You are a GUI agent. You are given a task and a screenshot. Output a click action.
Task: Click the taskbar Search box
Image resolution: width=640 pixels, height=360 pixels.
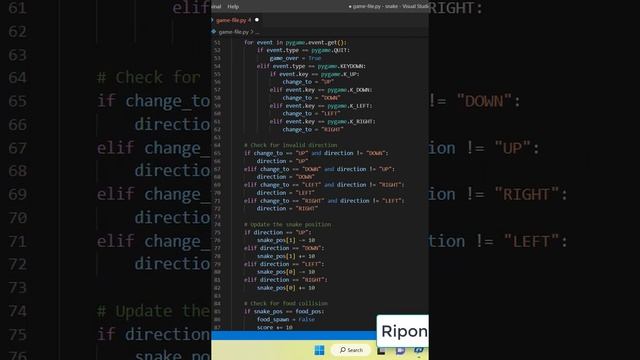pyautogui.click(x=351, y=350)
